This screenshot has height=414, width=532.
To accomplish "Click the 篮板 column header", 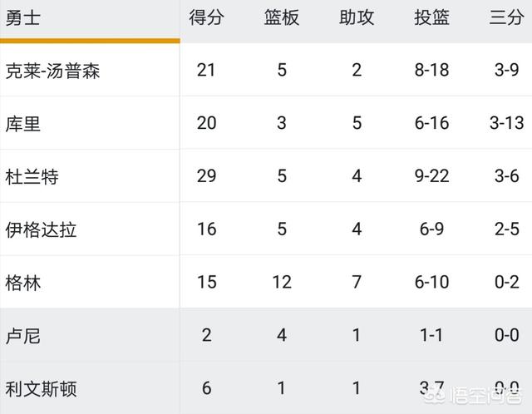I will coord(282,17).
